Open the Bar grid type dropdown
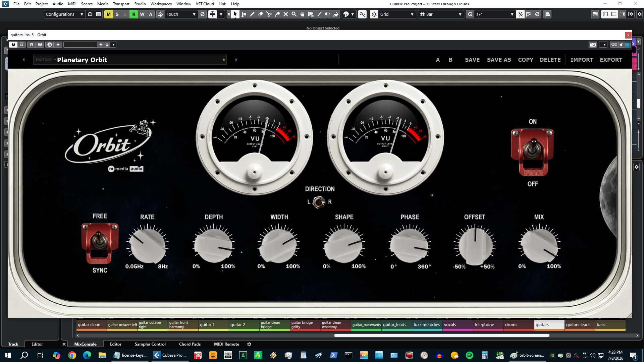Image resolution: width=644 pixels, height=362 pixels. click(x=441, y=14)
